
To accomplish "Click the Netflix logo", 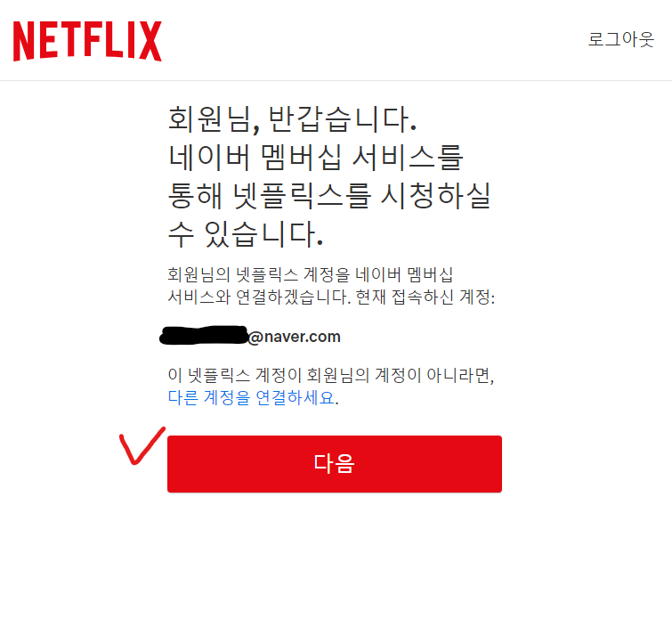I will pyautogui.click(x=87, y=41).
